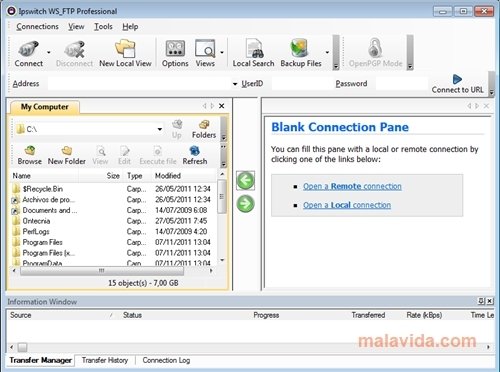Click the Execute file icon
The width and height of the screenshot is (500, 372).
click(x=157, y=151)
